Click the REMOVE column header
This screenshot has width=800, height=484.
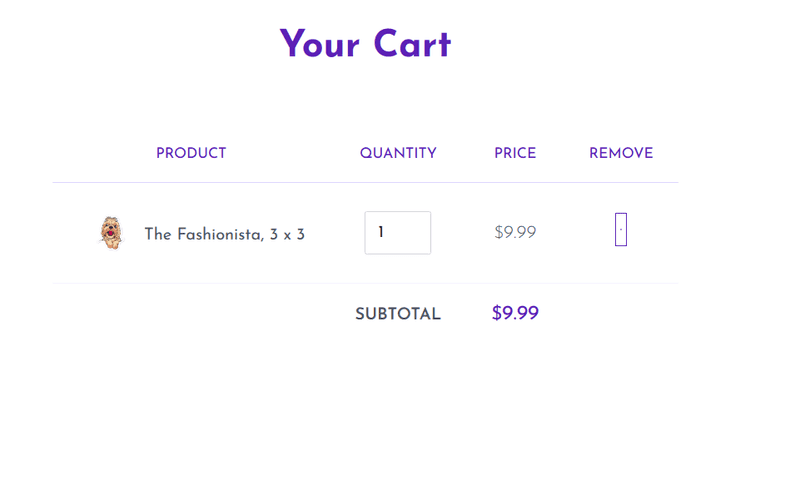[621, 154]
